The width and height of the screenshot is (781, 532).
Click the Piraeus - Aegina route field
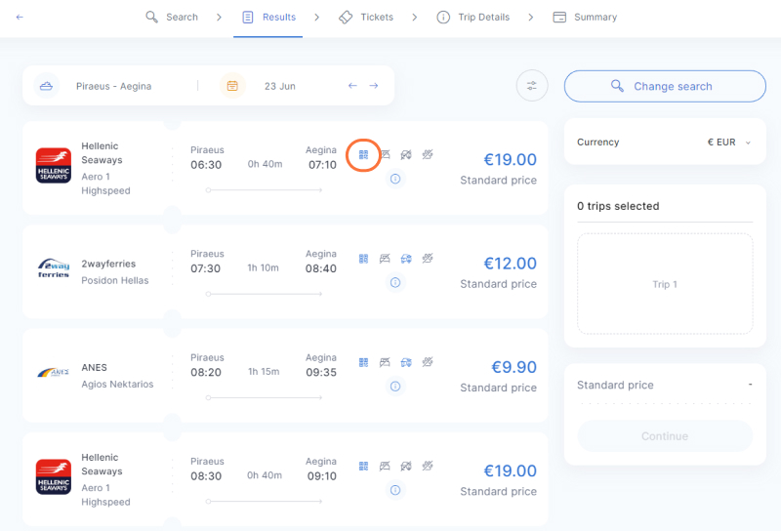pos(113,86)
